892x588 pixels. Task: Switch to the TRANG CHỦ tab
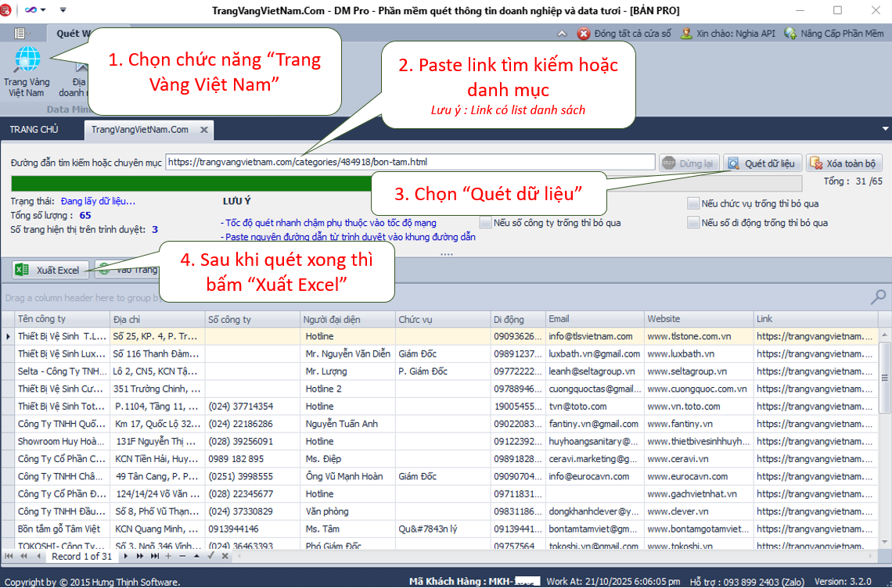coord(34,130)
